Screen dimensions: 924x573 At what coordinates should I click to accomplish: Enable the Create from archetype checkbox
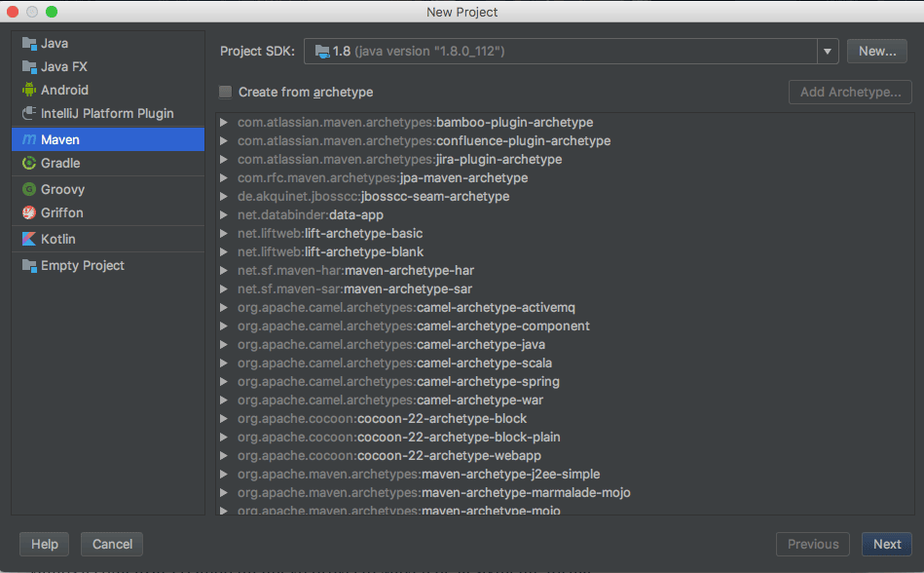coord(225,92)
